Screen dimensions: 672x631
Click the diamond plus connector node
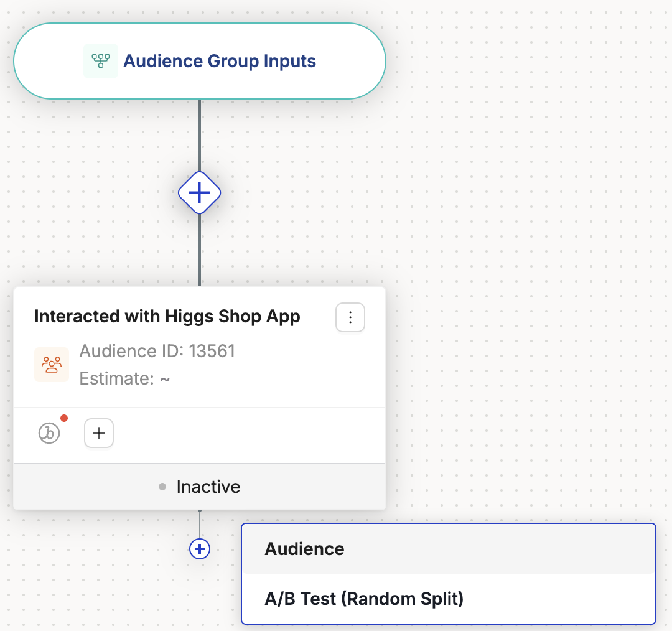click(x=200, y=193)
